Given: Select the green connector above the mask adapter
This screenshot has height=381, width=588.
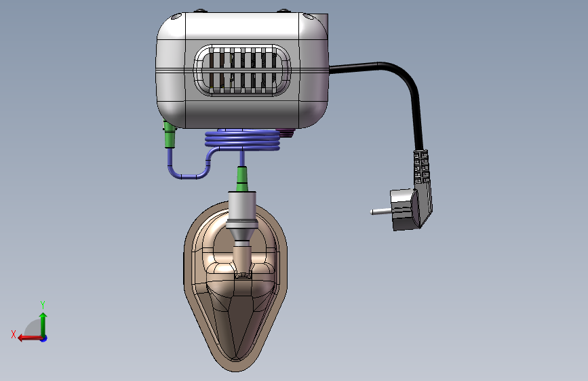Looking at the screenshot, I should (242, 179).
